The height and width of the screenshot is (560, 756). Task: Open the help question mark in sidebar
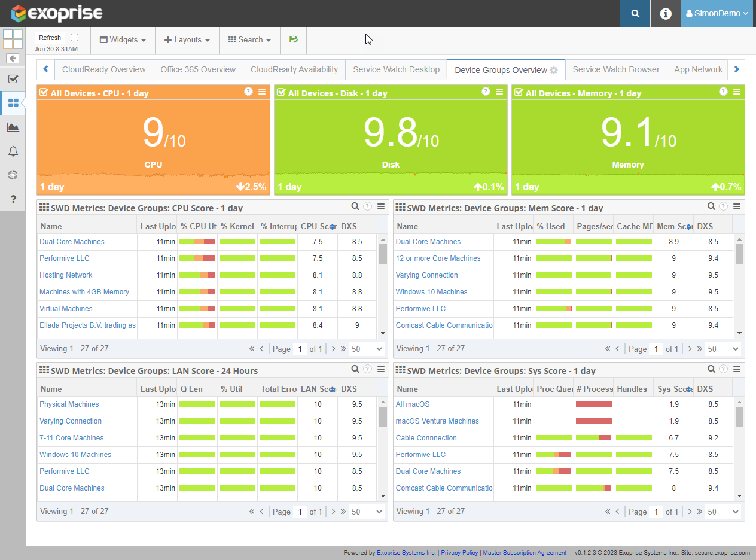click(x=13, y=199)
